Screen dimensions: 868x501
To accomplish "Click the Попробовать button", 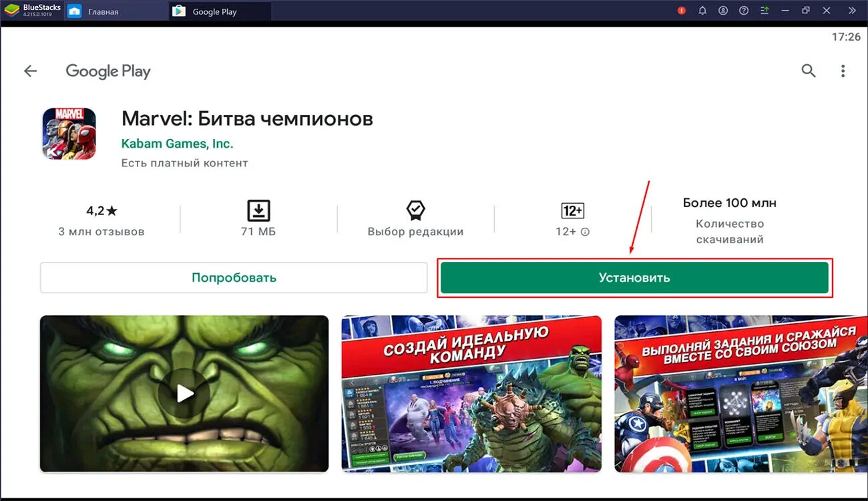I will point(234,277).
